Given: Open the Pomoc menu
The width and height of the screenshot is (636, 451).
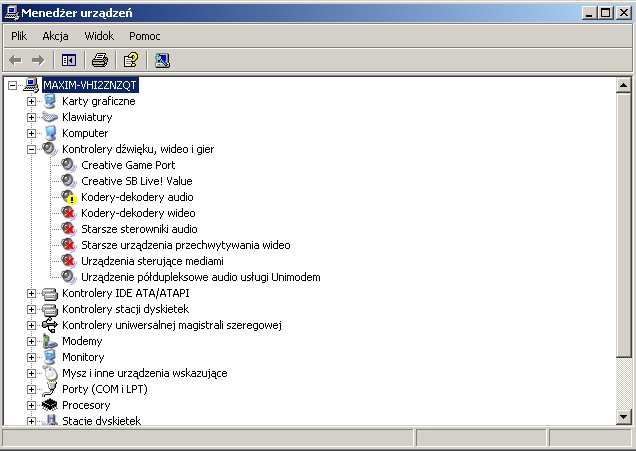Looking at the screenshot, I should click(145, 36).
